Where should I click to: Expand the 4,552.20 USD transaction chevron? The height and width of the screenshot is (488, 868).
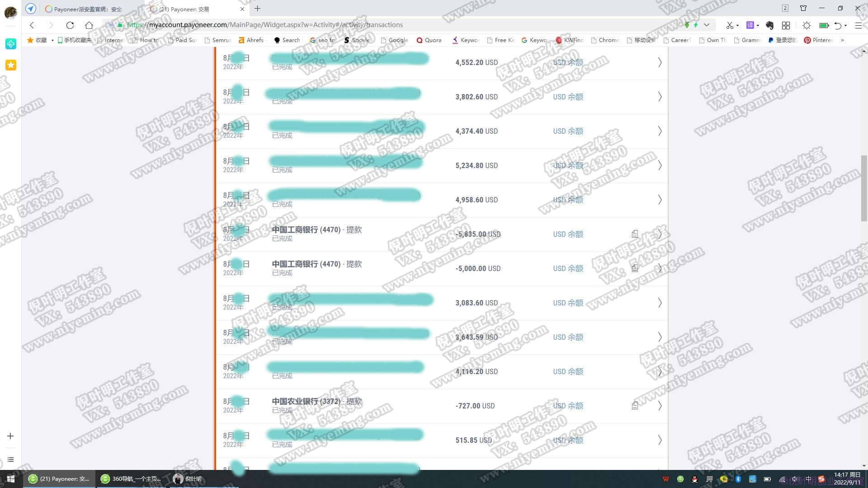point(660,62)
